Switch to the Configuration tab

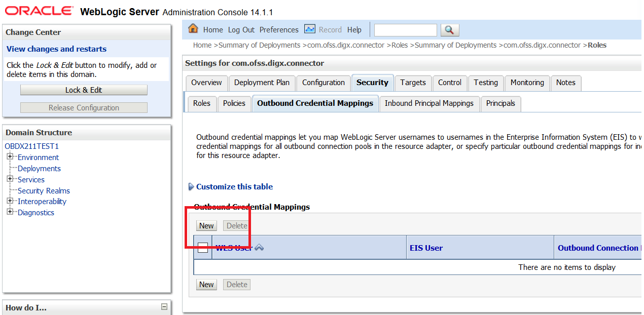(x=324, y=83)
